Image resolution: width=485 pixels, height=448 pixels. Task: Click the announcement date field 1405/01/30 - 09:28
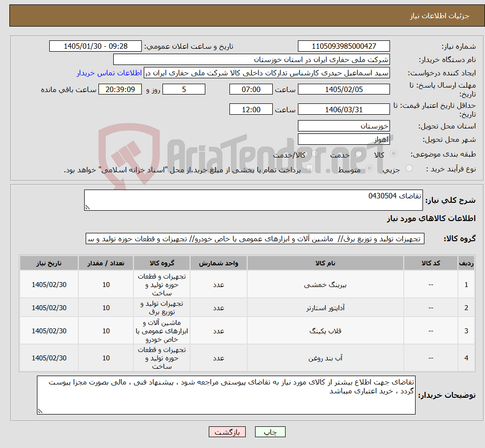95,46
